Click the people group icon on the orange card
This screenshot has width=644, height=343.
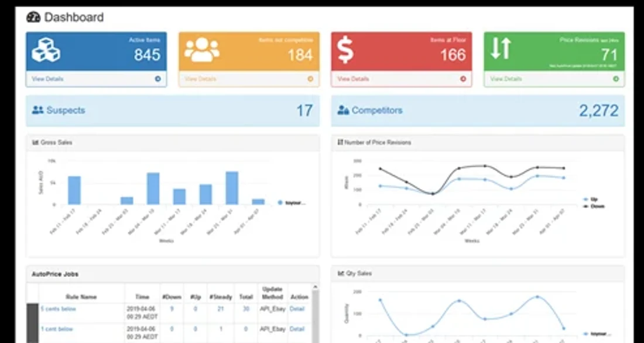click(201, 50)
